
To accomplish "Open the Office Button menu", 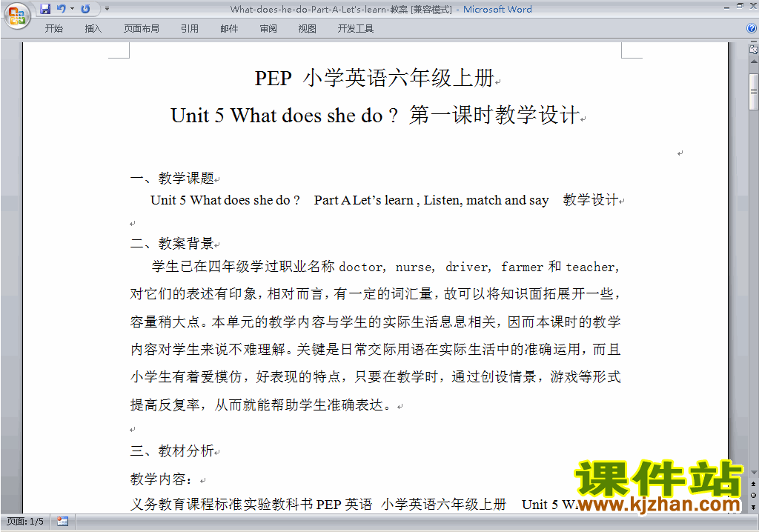I will point(17,16).
